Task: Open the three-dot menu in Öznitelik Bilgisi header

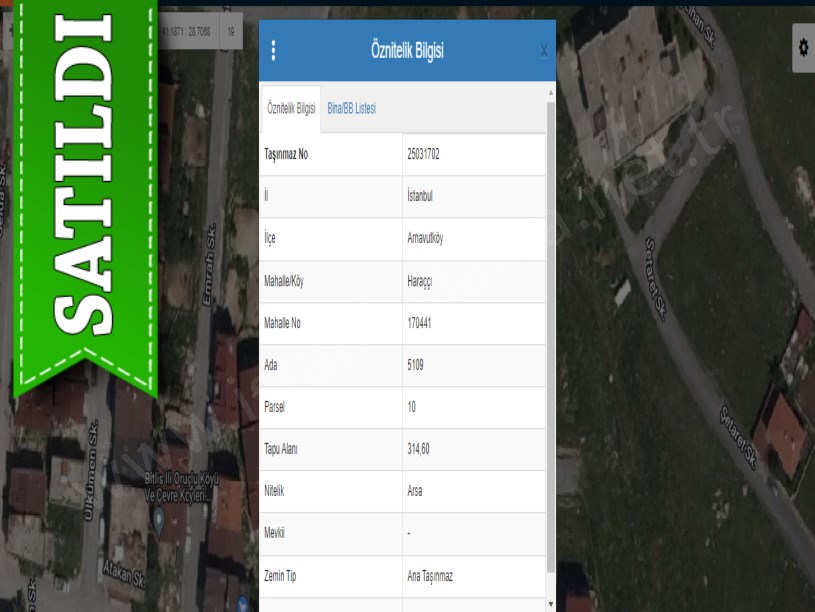Action: 274,51
